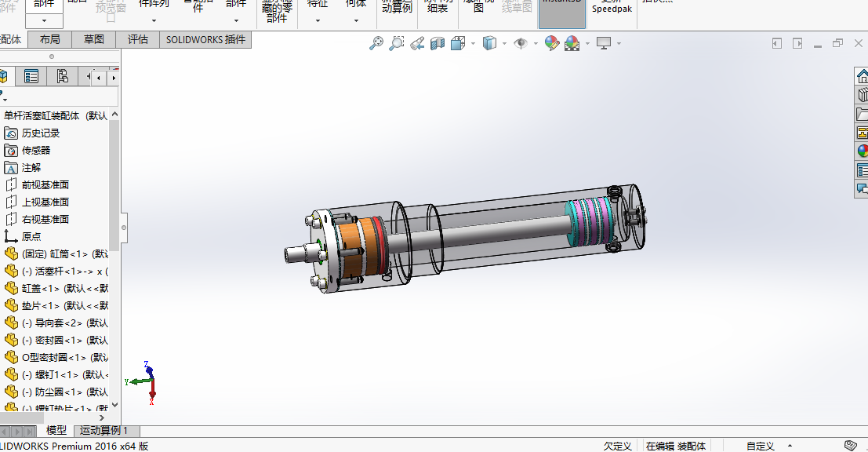This screenshot has width=868, height=452.
Task: Open the View Orientation cube icon
Action: (457, 43)
